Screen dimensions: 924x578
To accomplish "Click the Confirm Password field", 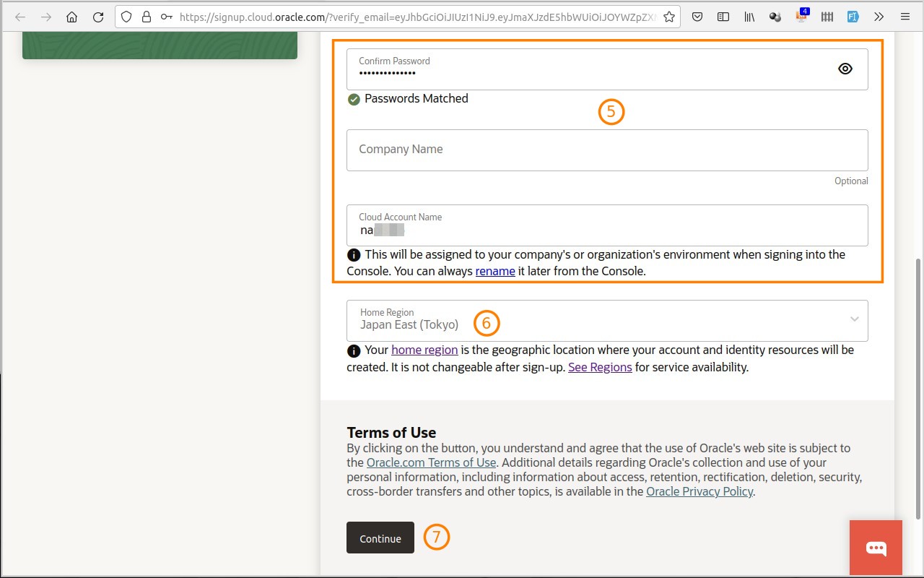I will (607, 69).
